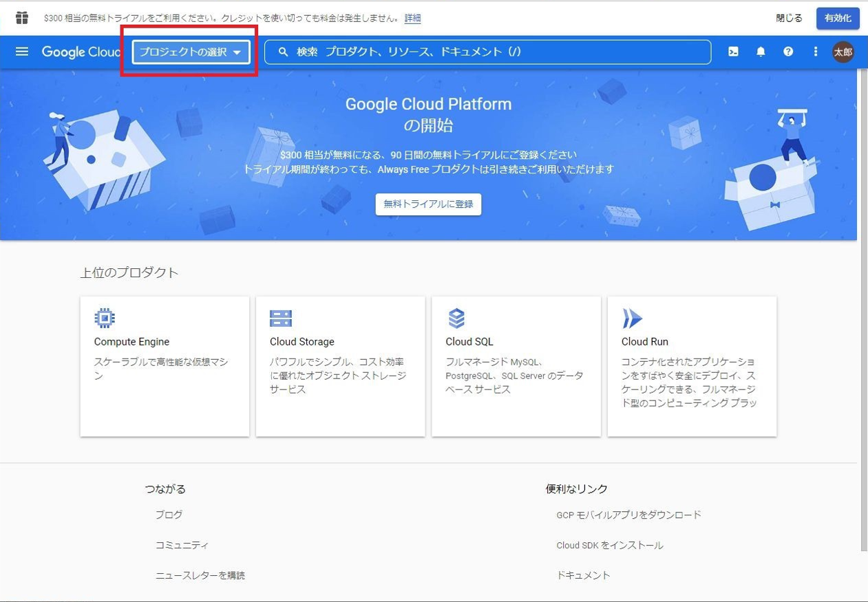
Task: Dismiss the banner with 閉じる
Action: pyautogui.click(x=790, y=19)
